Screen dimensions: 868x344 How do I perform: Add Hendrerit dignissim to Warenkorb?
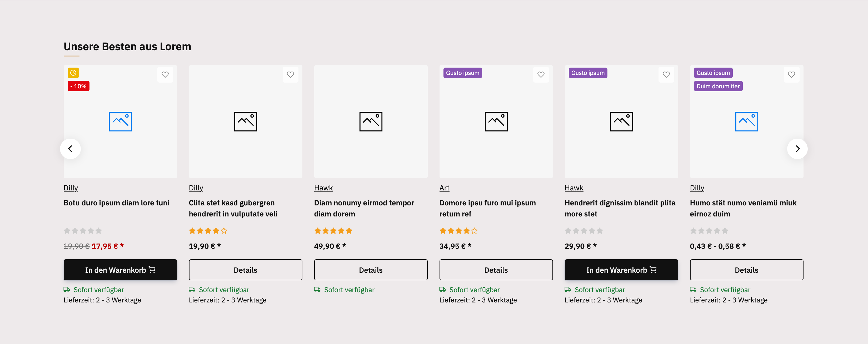pyautogui.click(x=621, y=270)
